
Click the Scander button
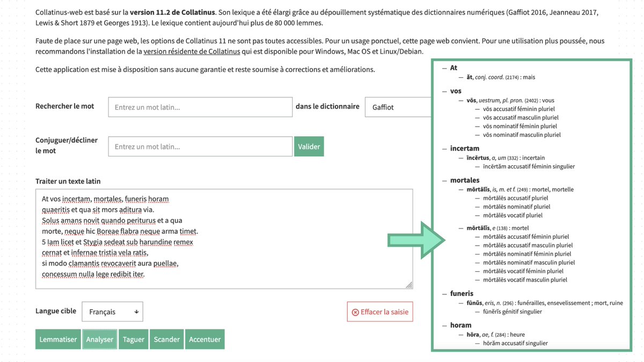tap(166, 339)
